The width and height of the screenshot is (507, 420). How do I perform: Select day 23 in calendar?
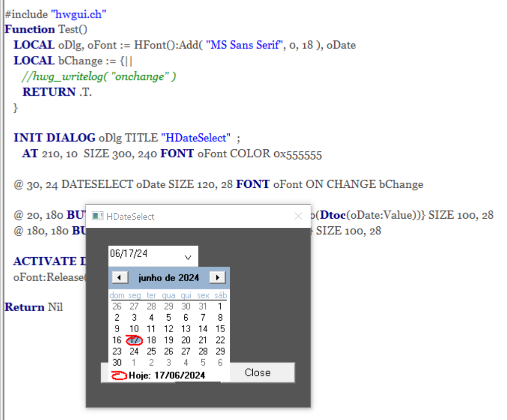117,352
